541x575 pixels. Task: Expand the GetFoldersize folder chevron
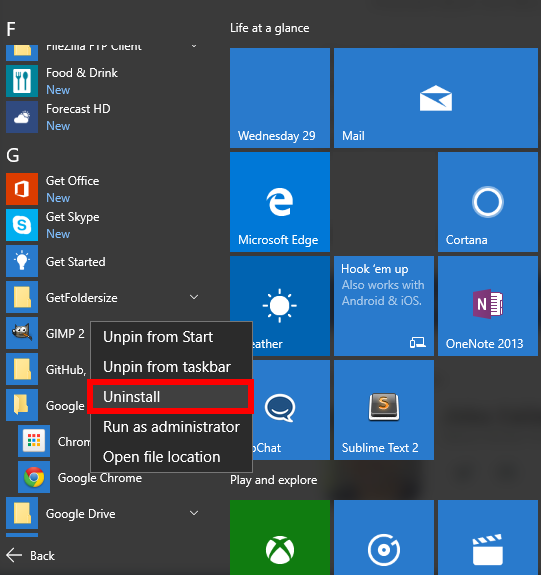coord(194,297)
